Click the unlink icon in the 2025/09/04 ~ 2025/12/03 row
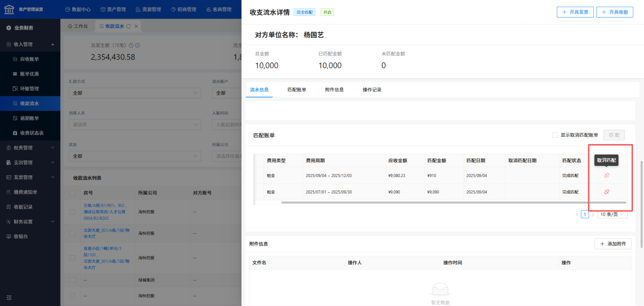644x306 pixels. 607,175
